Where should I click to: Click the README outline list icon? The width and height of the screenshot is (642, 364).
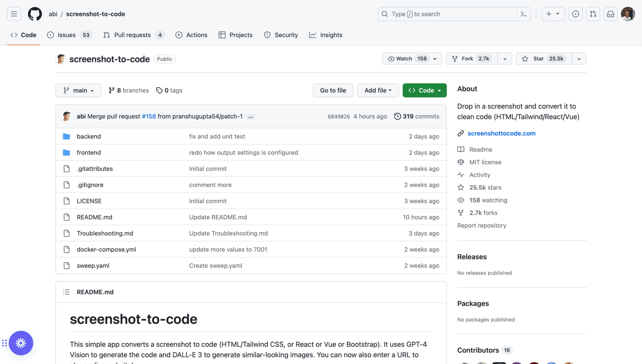[x=66, y=292]
